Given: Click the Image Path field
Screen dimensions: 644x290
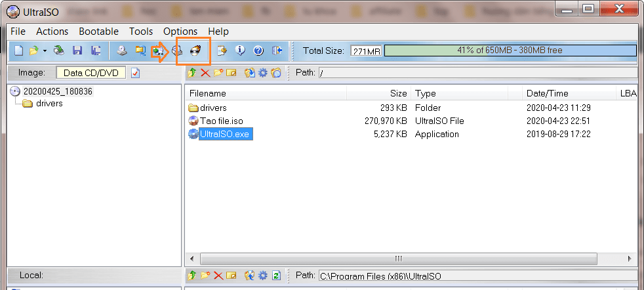Looking at the screenshot, I should [477, 73].
